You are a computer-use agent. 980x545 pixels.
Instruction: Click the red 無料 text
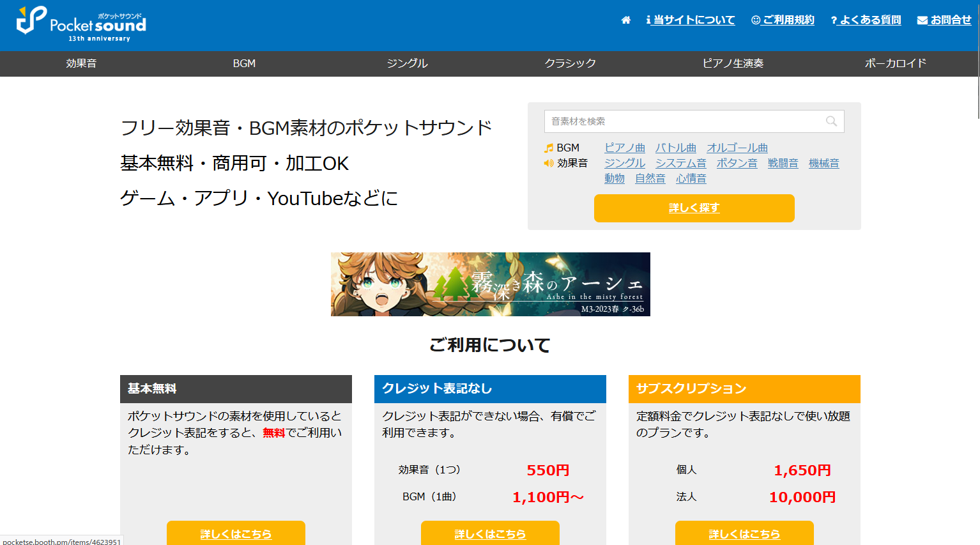274,433
